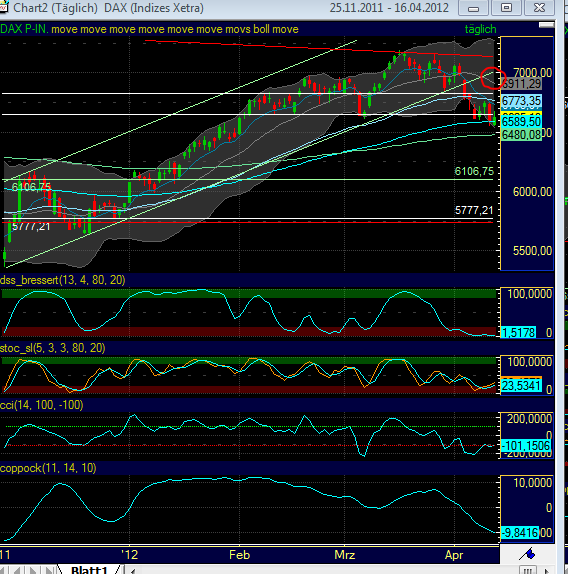568x574 pixels.
Task: Click the '12 year label on the time axis
Action: point(130,555)
